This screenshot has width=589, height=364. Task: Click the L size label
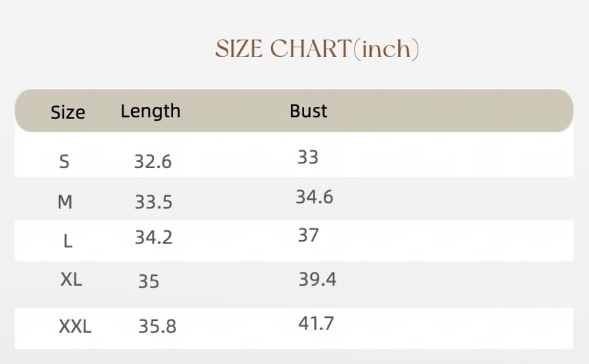tap(67, 241)
